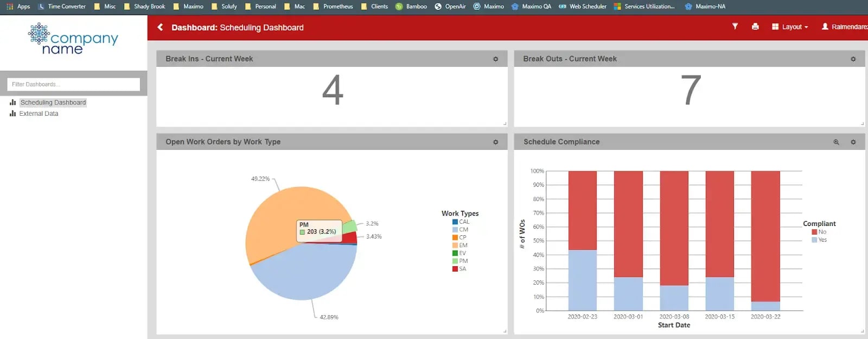Open settings gear on Schedule Compliance widget
Image resolution: width=868 pixels, height=339 pixels.
pos(853,142)
